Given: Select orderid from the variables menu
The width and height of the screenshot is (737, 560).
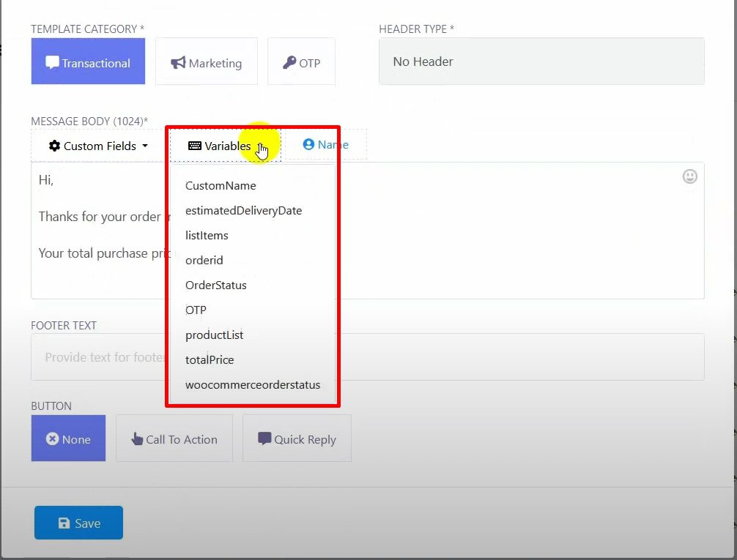Looking at the screenshot, I should point(204,261).
